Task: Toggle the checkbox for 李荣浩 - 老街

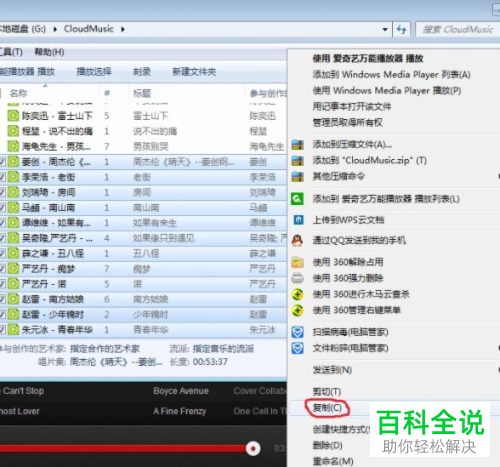Action: pos(2,177)
